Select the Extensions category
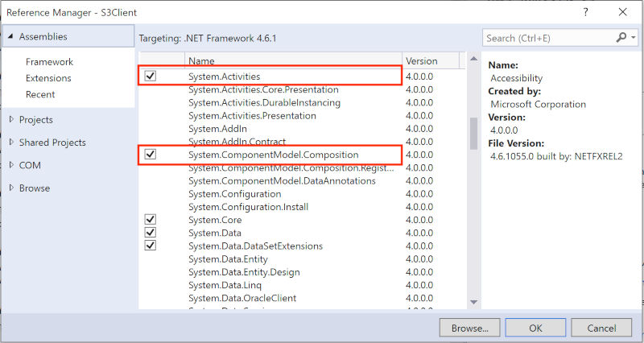The height and width of the screenshot is (343, 644). (x=48, y=78)
